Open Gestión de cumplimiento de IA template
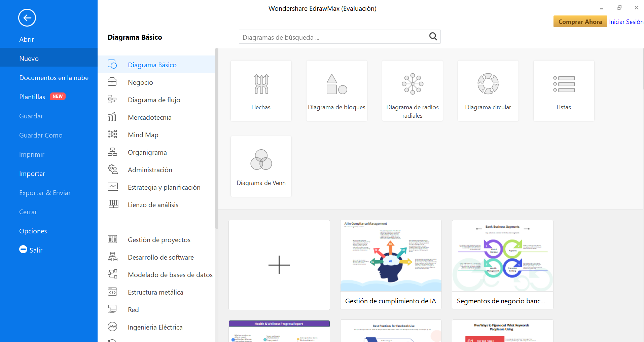The width and height of the screenshot is (644, 342). tap(391, 265)
